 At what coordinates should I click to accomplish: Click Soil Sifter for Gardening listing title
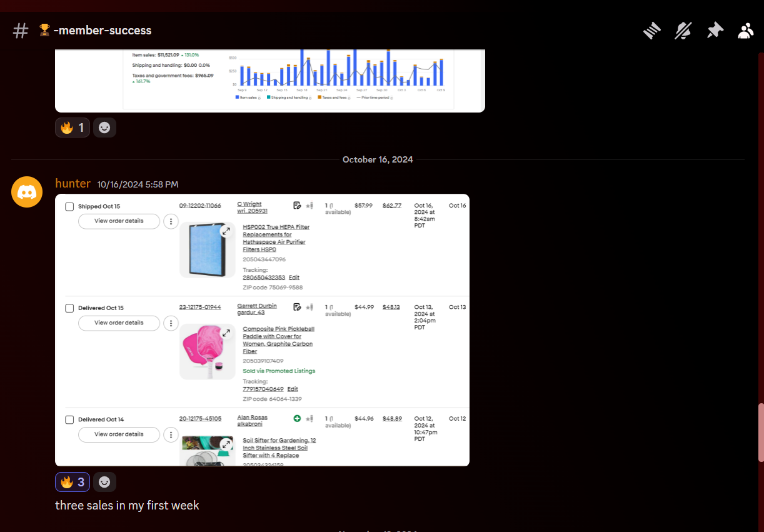coord(279,448)
